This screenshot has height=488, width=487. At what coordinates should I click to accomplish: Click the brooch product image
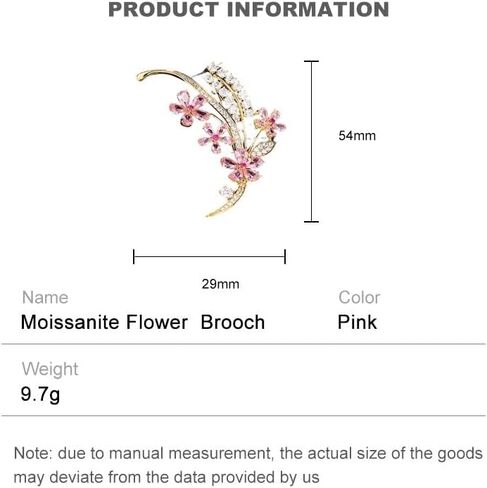point(211,139)
